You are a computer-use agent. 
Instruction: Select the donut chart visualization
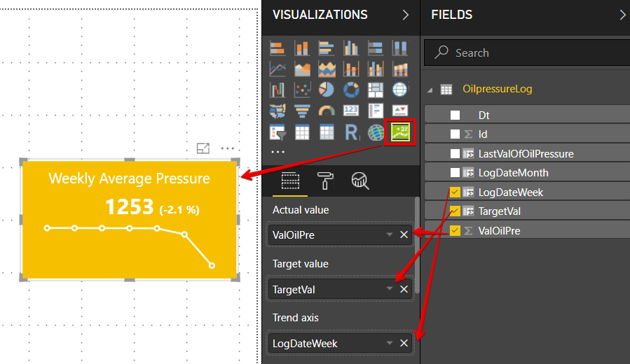click(x=351, y=90)
